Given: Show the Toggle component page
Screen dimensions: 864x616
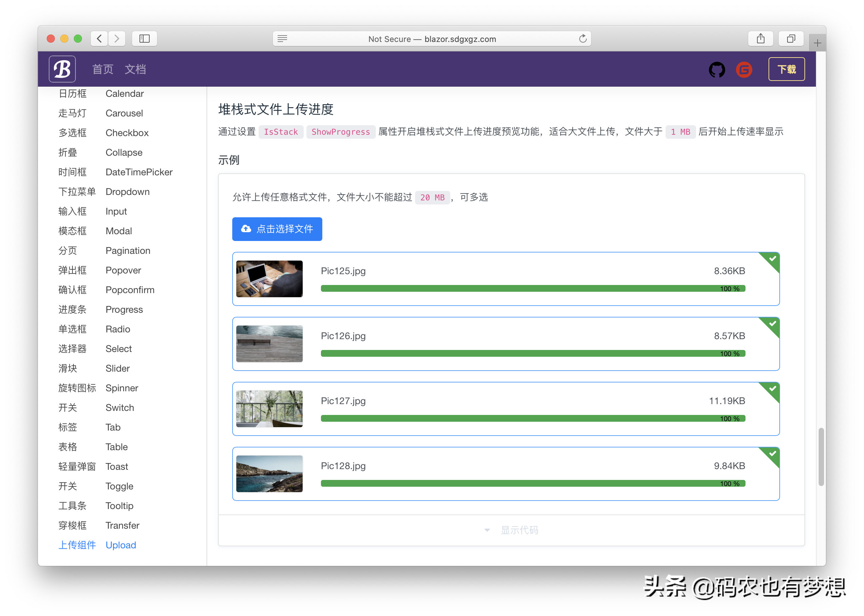Looking at the screenshot, I should click(x=119, y=487).
